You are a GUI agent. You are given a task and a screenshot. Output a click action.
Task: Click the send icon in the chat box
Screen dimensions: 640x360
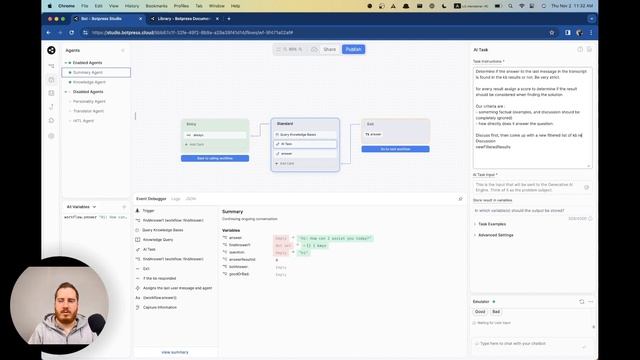click(584, 347)
